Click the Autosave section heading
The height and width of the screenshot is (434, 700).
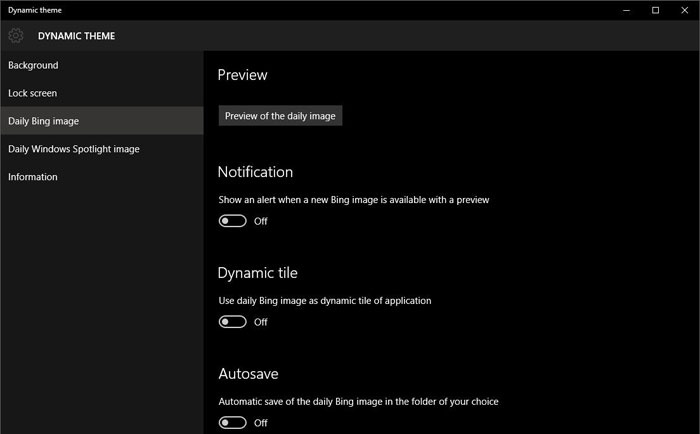[249, 374]
